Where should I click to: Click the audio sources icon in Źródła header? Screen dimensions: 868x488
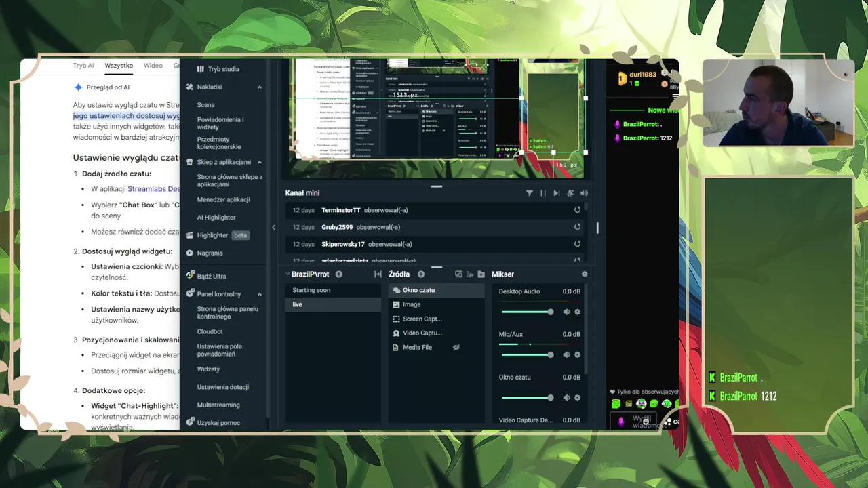click(x=470, y=274)
